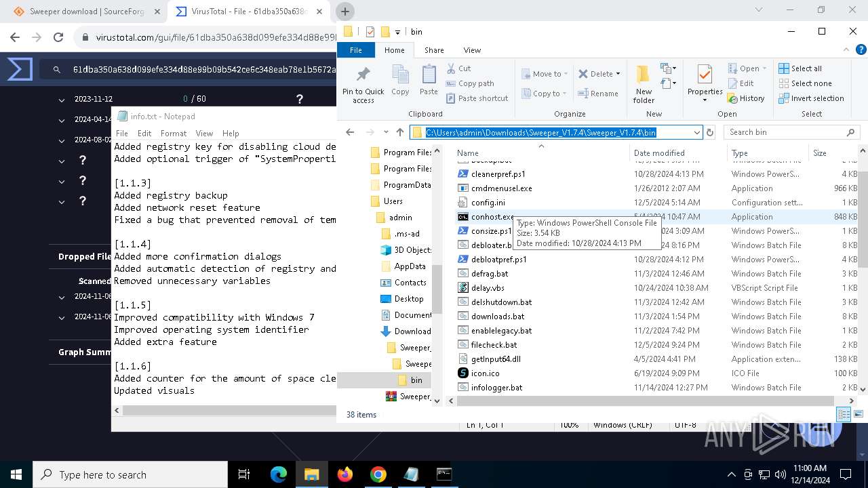
Task: Click file list vertical scrollbar
Action: click(863, 218)
